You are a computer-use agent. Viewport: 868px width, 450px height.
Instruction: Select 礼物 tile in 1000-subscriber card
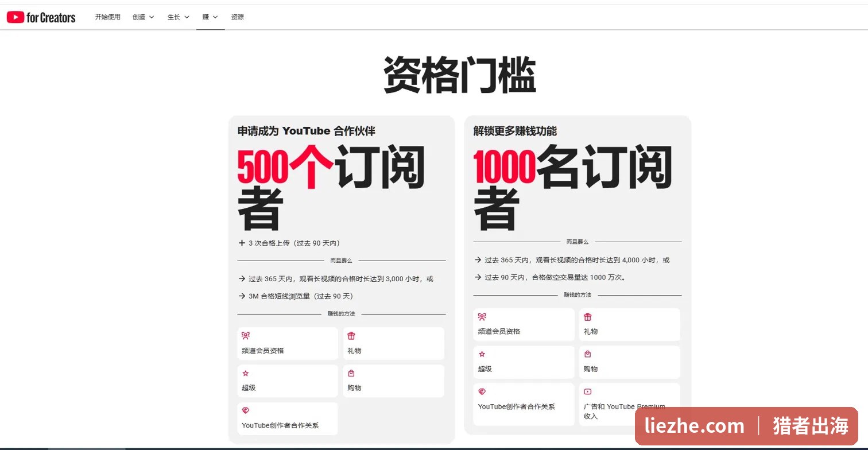pos(630,324)
